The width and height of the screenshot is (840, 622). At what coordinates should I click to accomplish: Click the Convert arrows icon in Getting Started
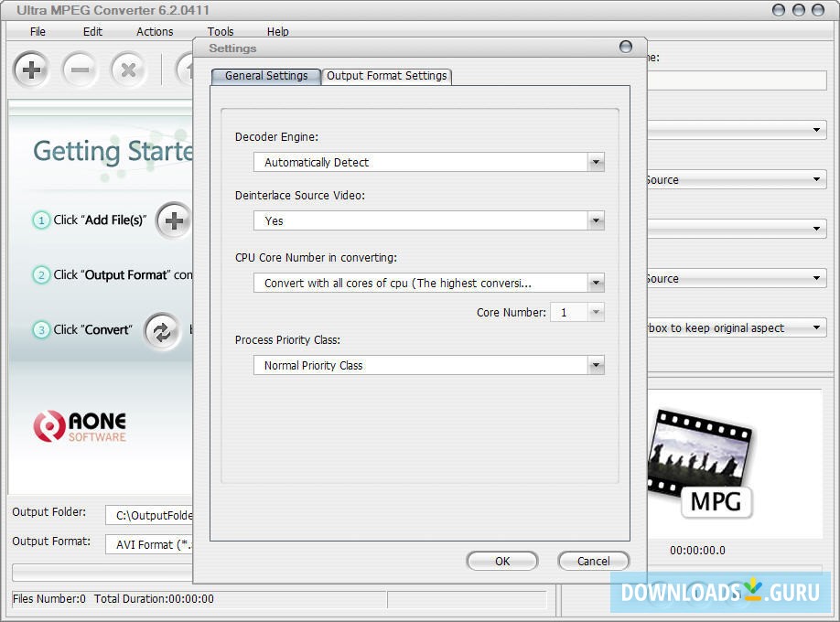pyautogui.click(x=162, y=332)
